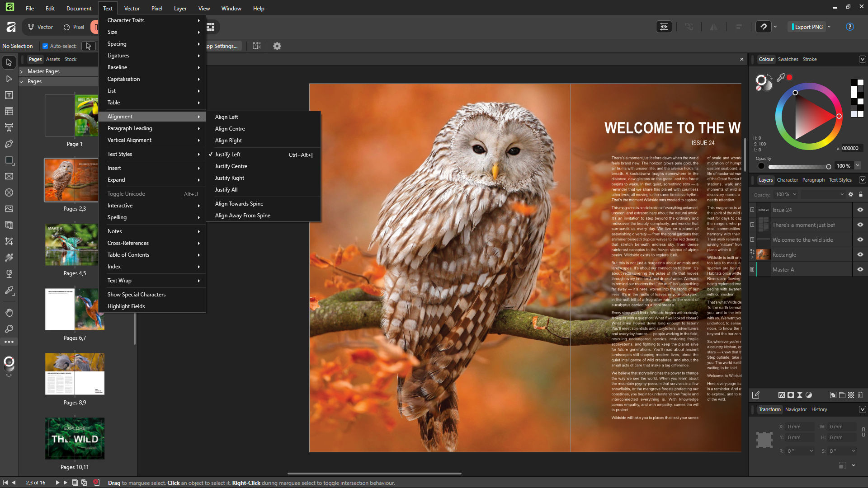Delete layer using the trash icon

pos(860,394)
